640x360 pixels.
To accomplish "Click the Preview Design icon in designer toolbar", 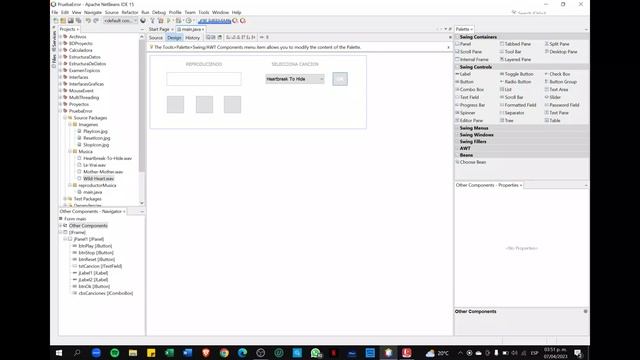I will pos(220,38).
